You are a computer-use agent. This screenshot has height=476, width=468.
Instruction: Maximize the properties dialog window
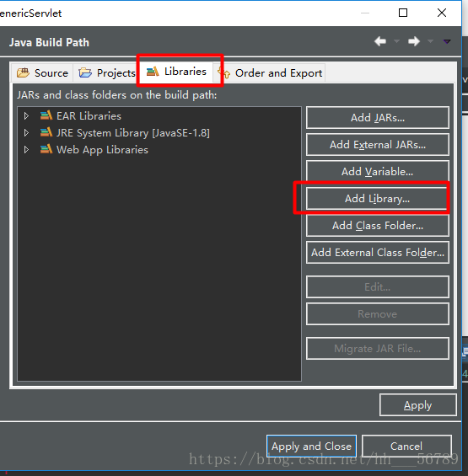pos(403,13)
